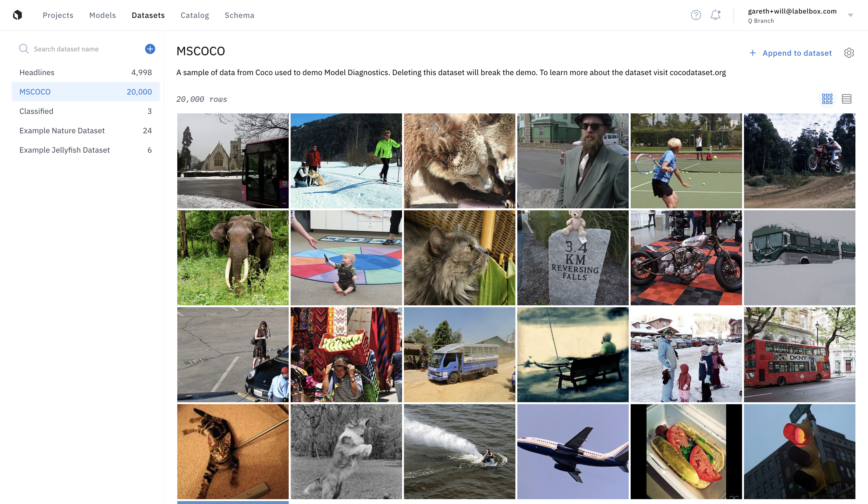Open the red traffic light thumbnail
Image resolution: width=868 pixels, height=504 pixels.
(799, 452)
